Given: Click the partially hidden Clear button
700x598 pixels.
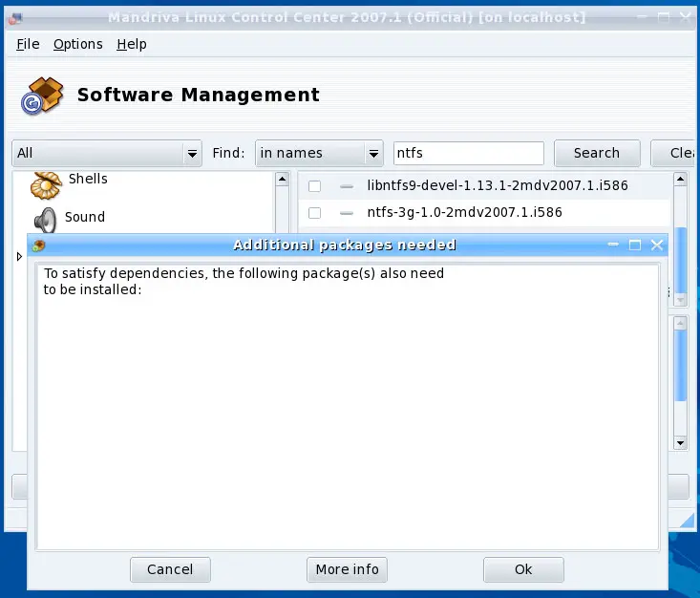Looking at the screenshot, I should tap(674, 153).
